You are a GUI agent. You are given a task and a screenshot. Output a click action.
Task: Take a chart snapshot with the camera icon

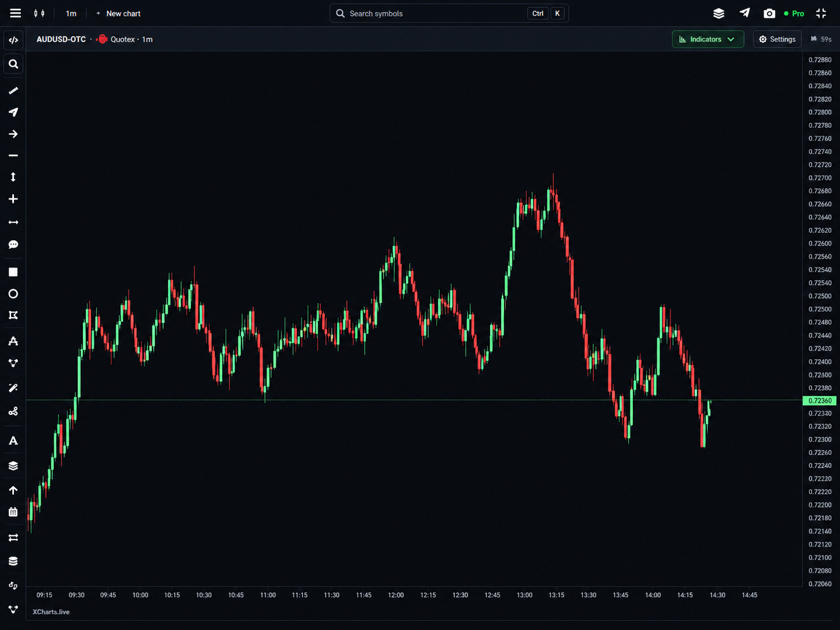coord(769,13)
